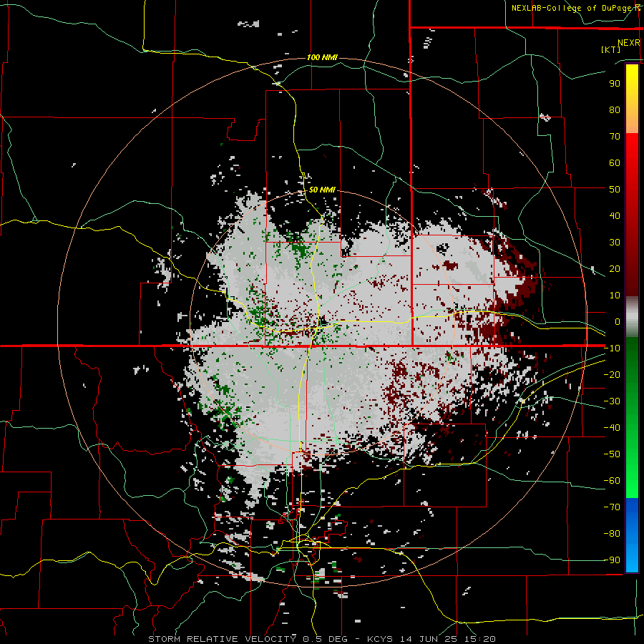
Task: Click the -10 scale value
Action: coord(612,348)
